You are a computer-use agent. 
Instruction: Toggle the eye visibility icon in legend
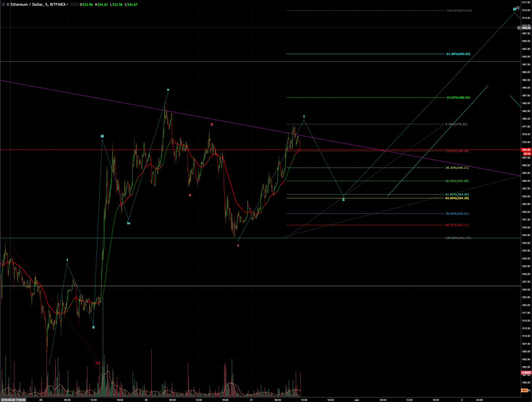click(x=72, y=4)
